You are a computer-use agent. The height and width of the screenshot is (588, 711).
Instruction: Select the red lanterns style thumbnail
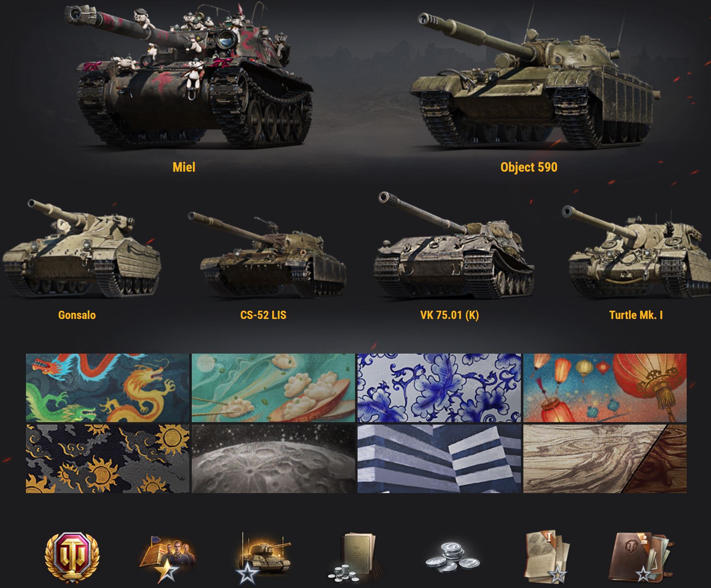point(605,388)
